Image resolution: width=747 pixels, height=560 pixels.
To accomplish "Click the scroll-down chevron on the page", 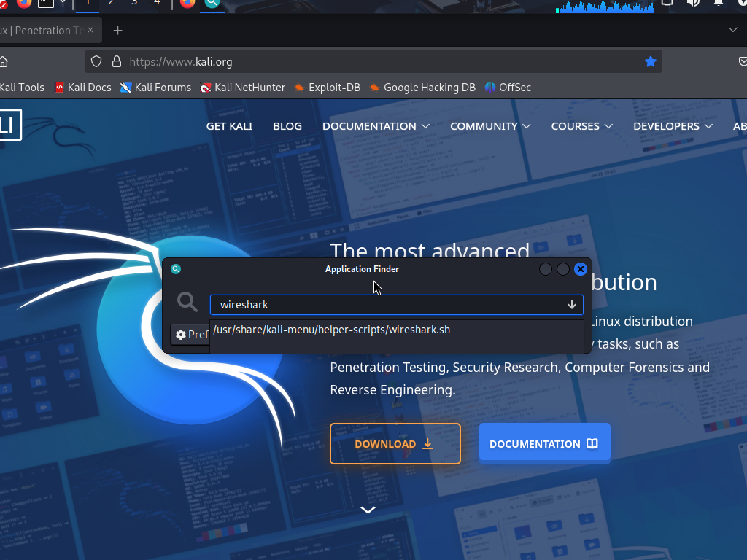I will tap(368, 510).
